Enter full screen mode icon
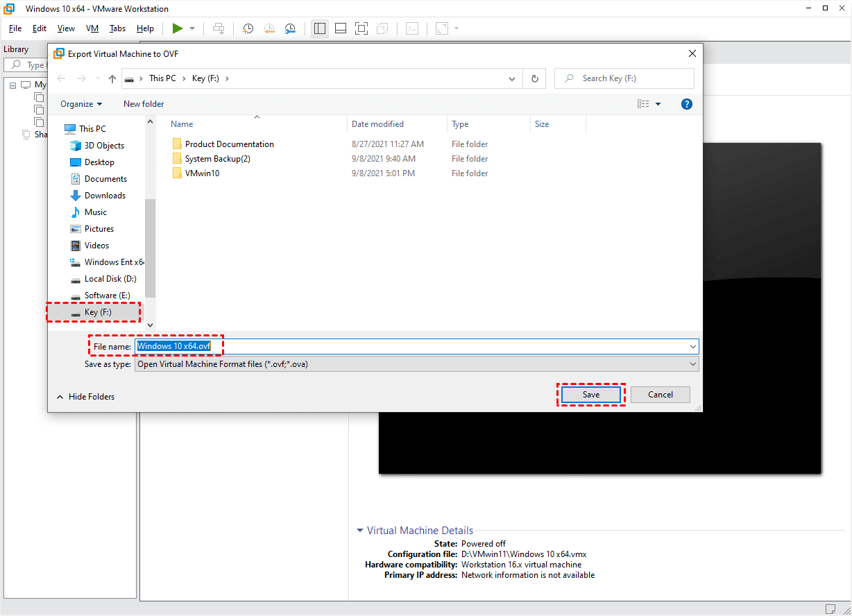 pyautogui.click(x=361, y=28)
